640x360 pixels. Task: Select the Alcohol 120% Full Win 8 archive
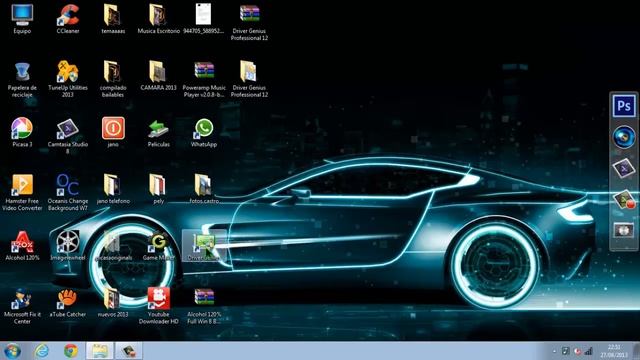tap(204, 306)
